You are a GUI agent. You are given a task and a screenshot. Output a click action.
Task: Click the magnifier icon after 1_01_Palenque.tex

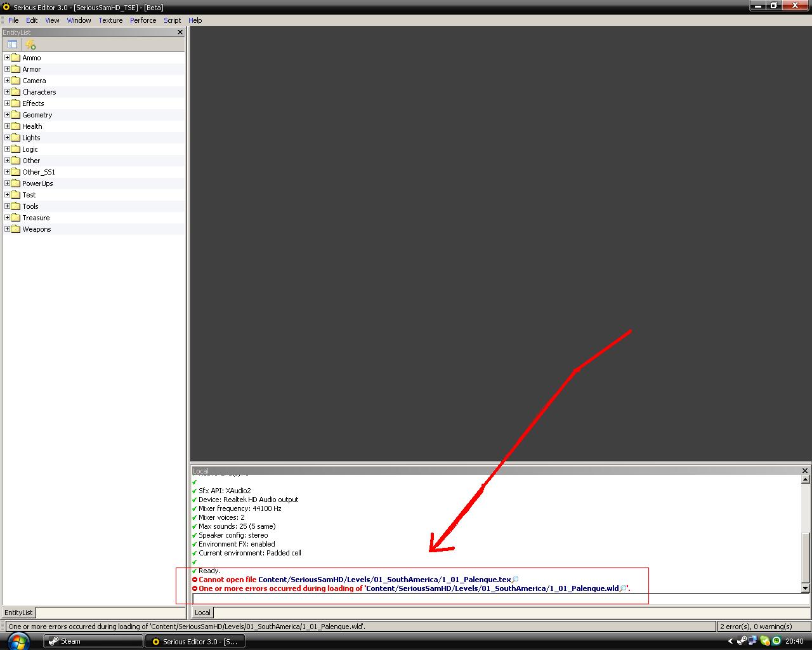coord(515,580)
